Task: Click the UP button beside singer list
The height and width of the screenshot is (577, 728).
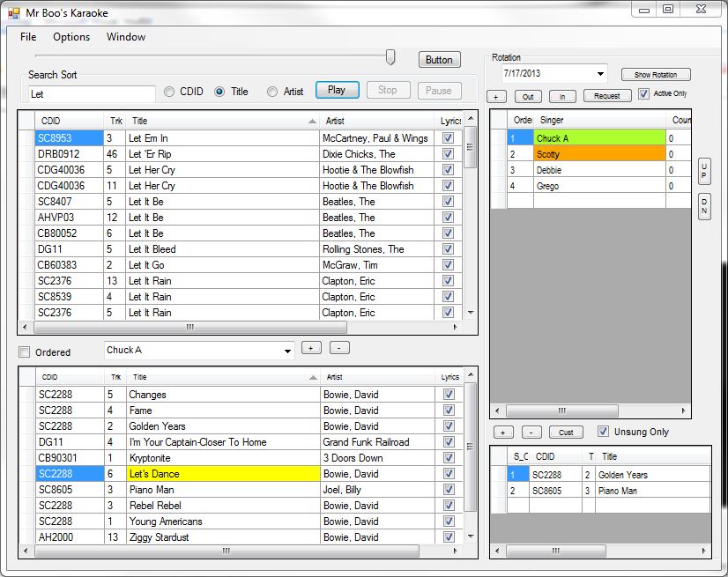Action: [x=703, y=171]
